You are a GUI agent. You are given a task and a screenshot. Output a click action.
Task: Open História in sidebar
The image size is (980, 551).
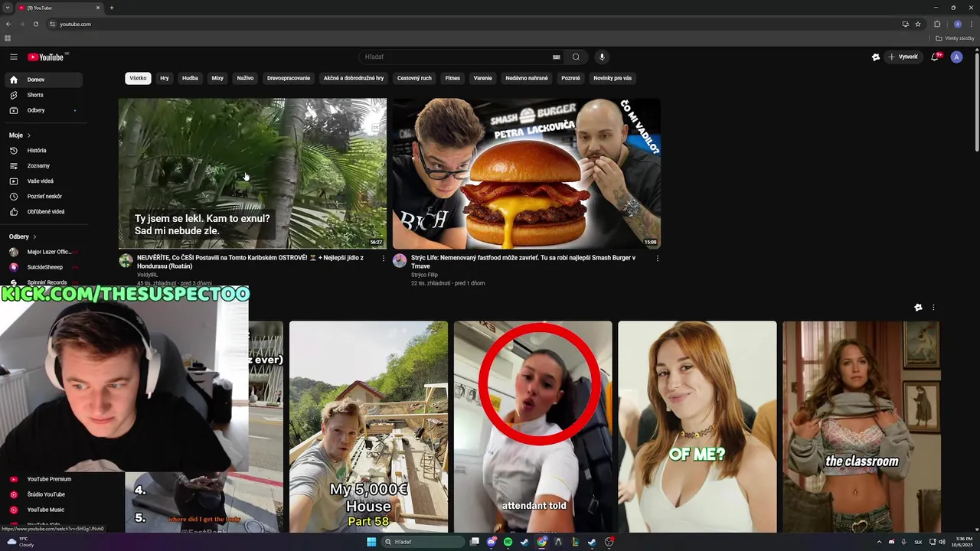(43, 151)
